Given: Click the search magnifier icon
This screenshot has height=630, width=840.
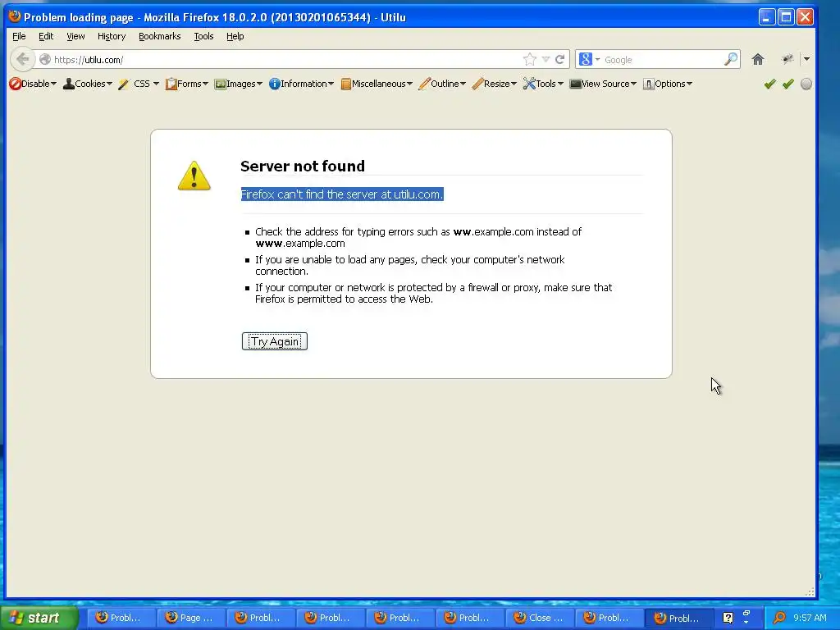Looking at the screenshot, I should click(731, 59).
